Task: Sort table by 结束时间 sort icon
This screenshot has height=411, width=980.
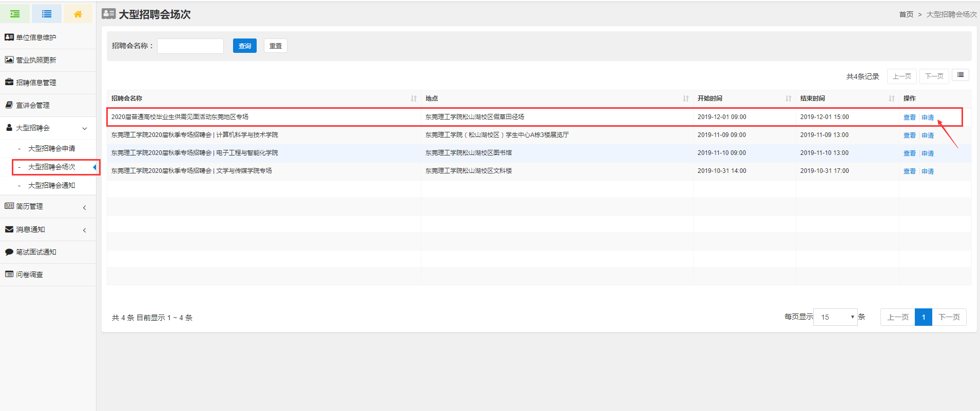Action: 892,99
